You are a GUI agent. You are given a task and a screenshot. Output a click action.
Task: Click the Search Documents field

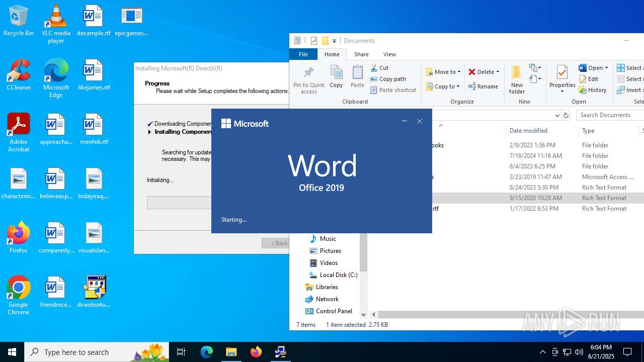tap(610, 115)
